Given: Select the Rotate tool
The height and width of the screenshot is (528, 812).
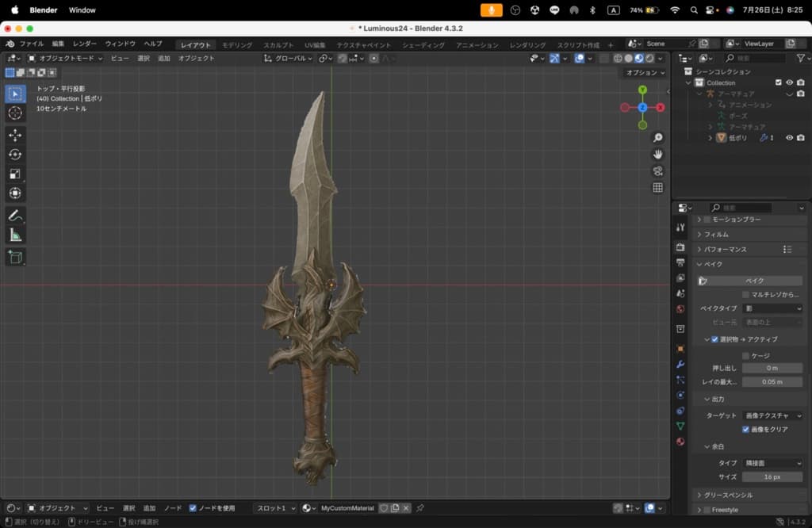Looking at the screenshot, I should [x=15, y=155].
